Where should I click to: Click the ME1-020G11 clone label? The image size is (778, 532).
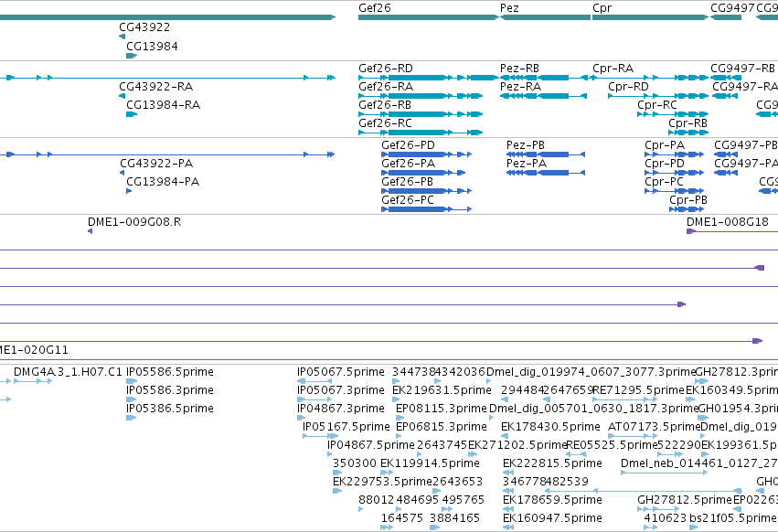(x=34, y=350)
